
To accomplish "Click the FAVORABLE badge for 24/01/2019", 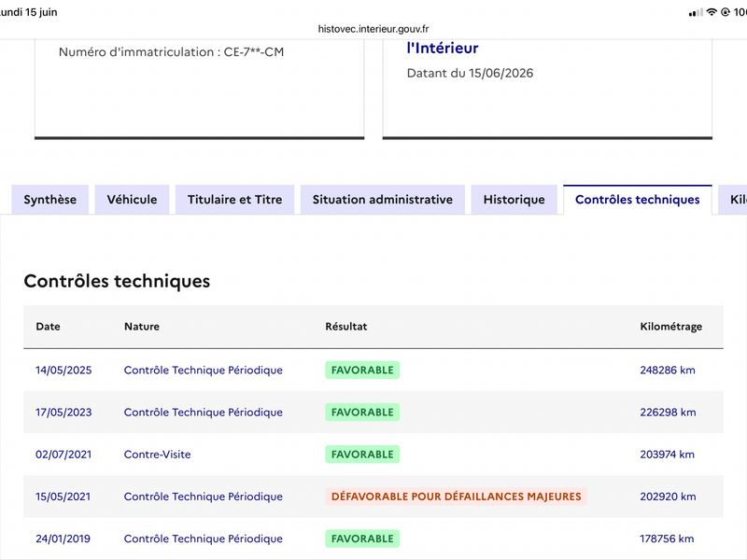I will tap(362, 539).
